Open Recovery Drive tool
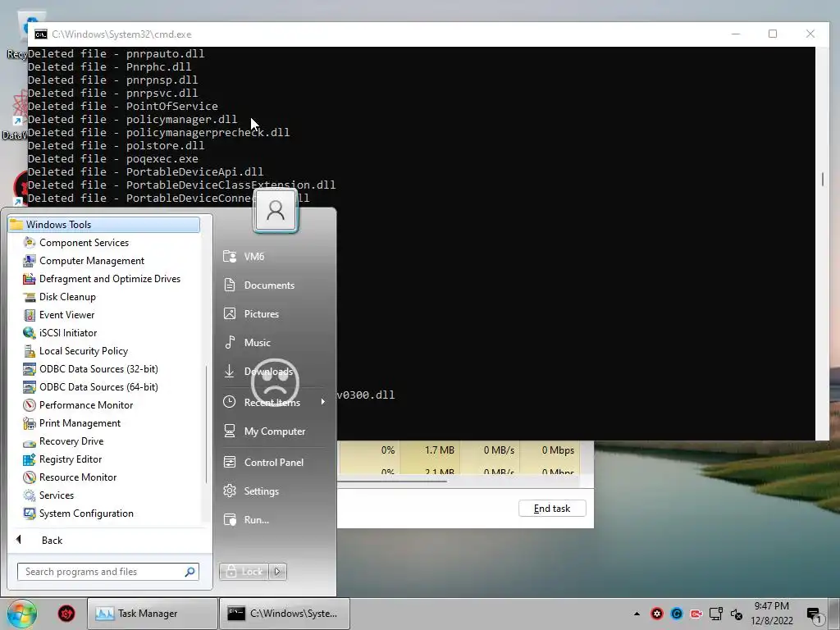 [x=71, y=441]
